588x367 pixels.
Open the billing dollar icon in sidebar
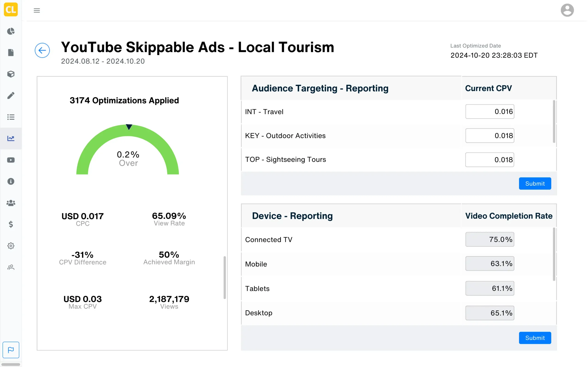click(11, 224)
